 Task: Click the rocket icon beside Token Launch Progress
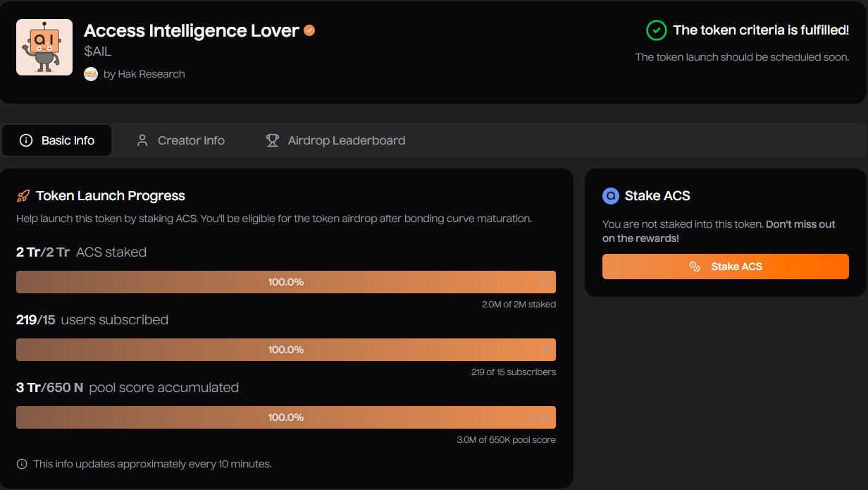click(23, 196)
